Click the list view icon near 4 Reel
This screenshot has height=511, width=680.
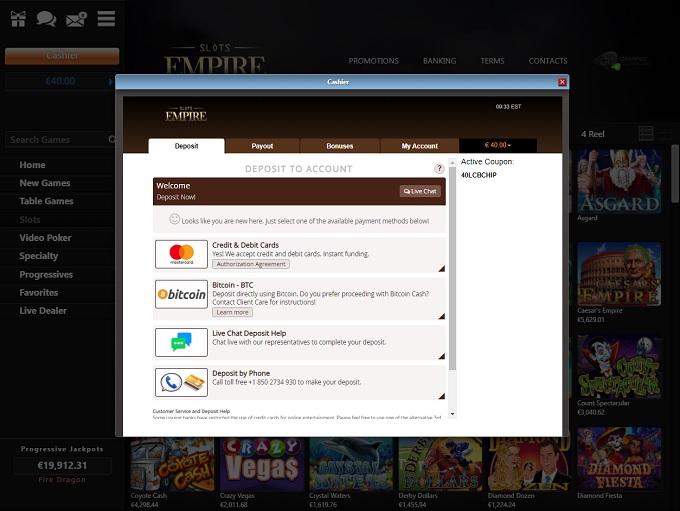click(646, 134)
